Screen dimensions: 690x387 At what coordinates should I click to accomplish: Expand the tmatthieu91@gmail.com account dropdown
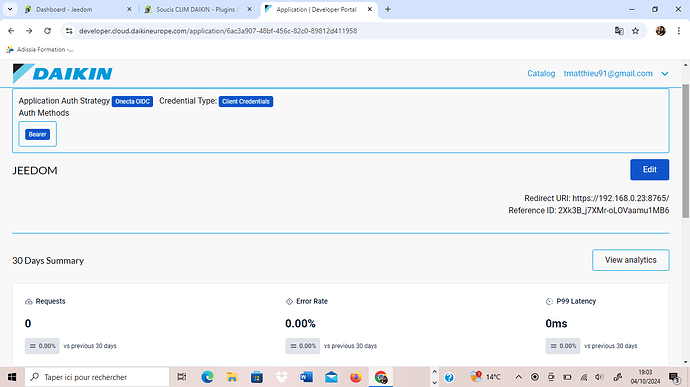click(664, 74)
